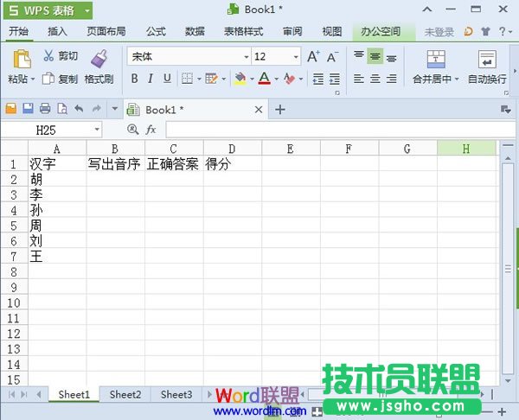Expand the Paste options arrow
This screenshot has width=519, height=420.
pyautogui.click(x=33, y=80)
